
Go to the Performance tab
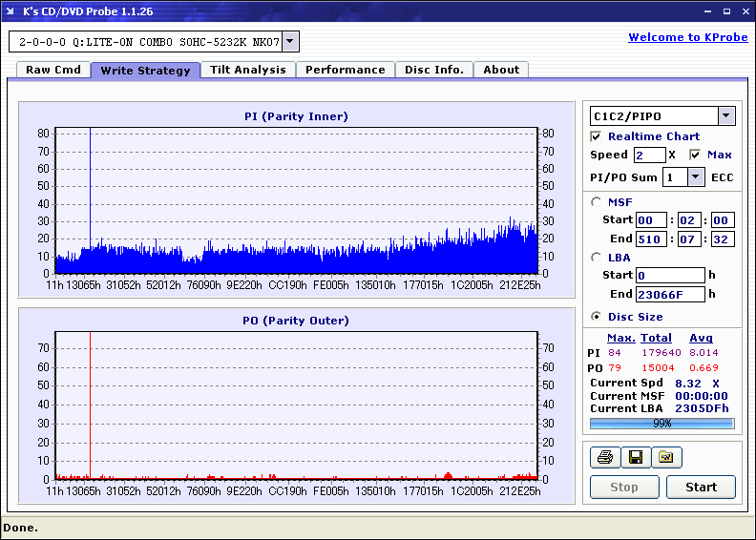[x=346, y=70]
